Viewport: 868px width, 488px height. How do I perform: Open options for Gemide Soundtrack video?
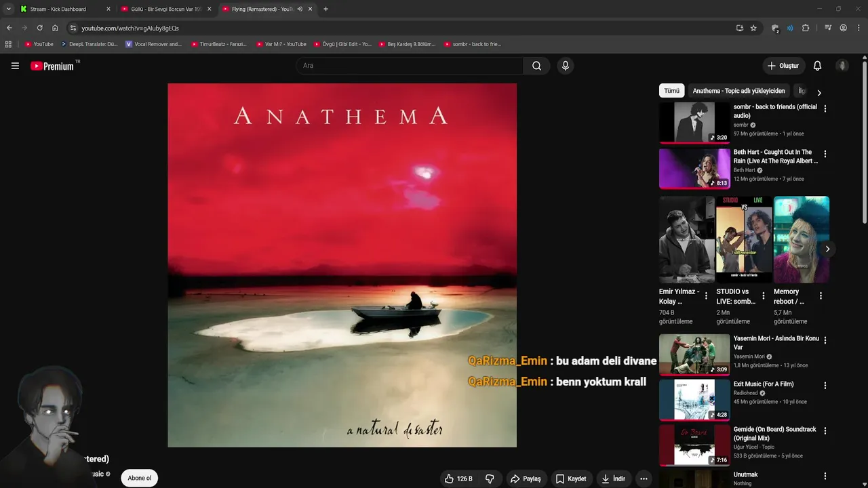[825, 431]
